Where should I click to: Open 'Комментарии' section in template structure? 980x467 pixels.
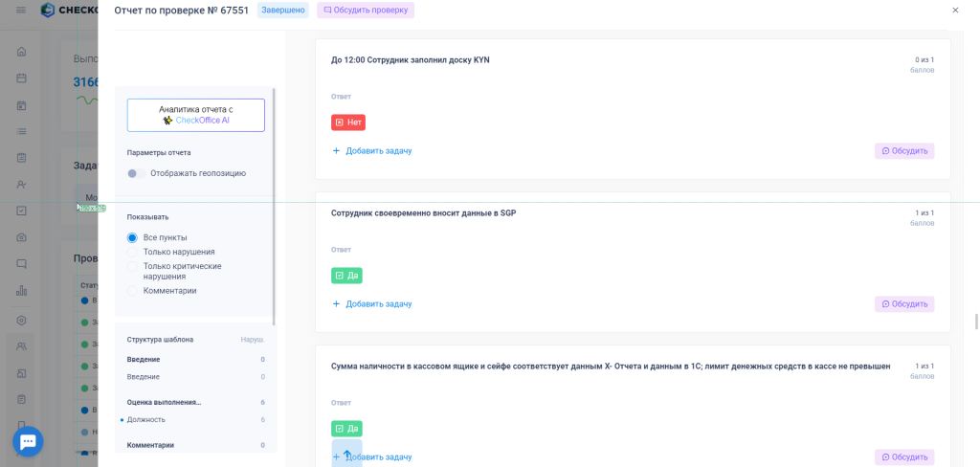coord(150,445)
